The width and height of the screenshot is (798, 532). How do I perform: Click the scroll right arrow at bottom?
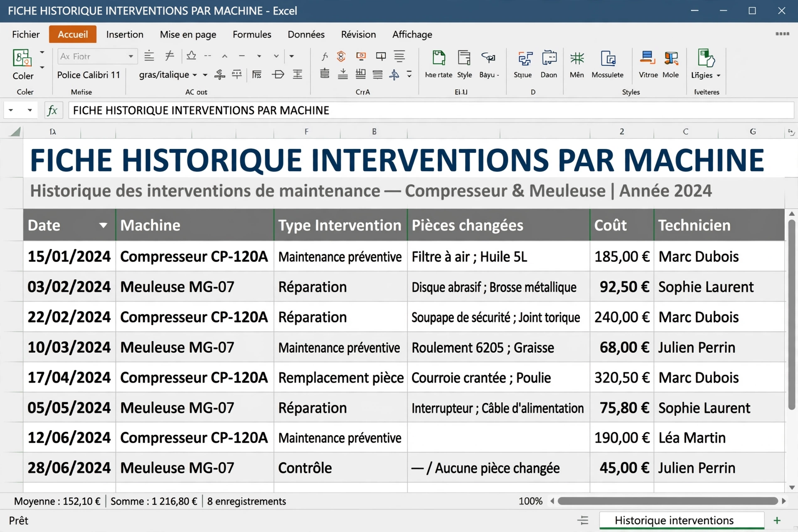(784, 501)
